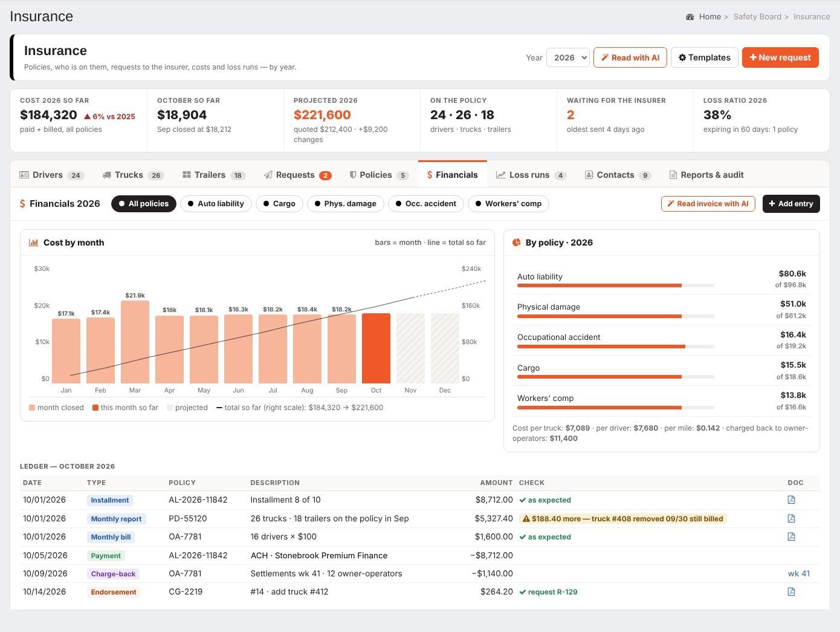Click the Cost by month chart icon
This screenshot has width=840, height=632.
tap(34, 243)
